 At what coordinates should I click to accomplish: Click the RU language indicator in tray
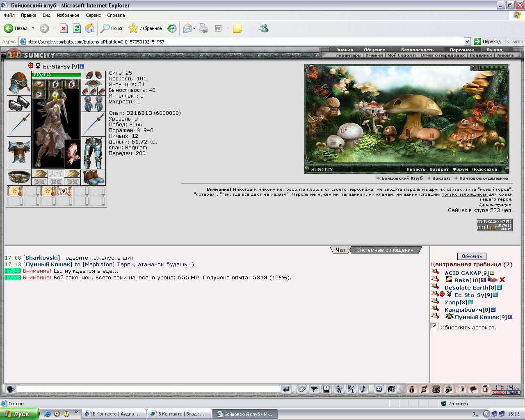click(475, 414)
